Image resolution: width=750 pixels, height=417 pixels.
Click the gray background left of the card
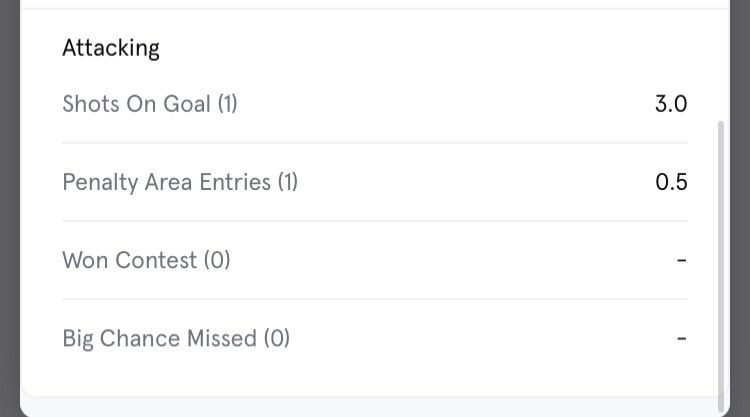[9, 200]
